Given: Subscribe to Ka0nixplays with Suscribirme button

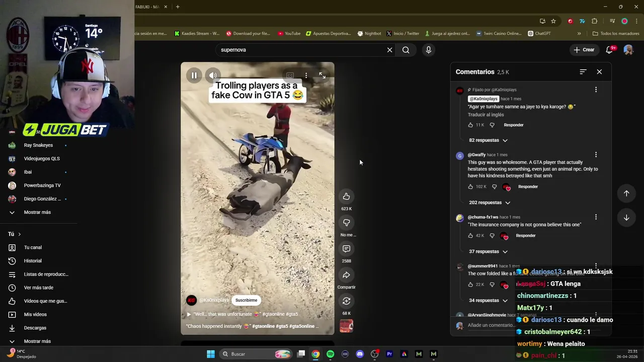Looking at the screenshot, I should [x=246, y=300].
